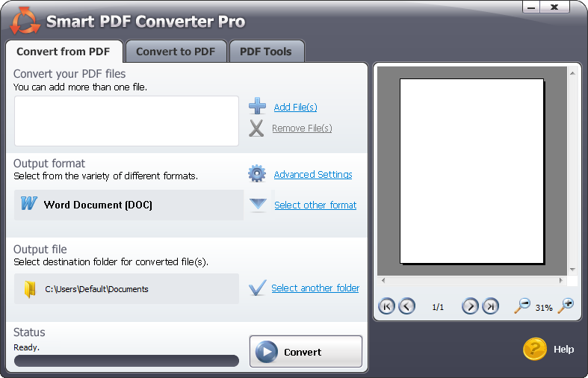Viewport: 588px width, 378px height.
Task: Click the gray X Remove File icon
Action: 257,128
